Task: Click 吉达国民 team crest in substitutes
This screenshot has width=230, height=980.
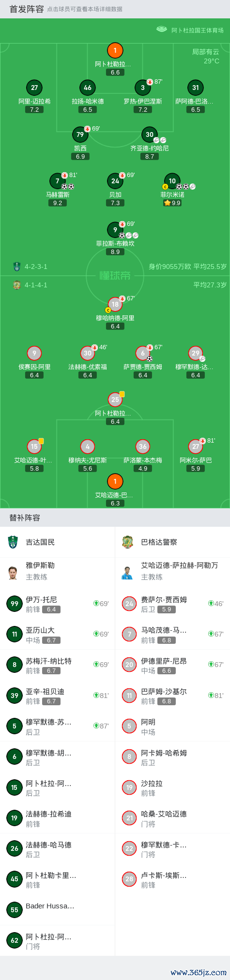Action: (13, 542)
